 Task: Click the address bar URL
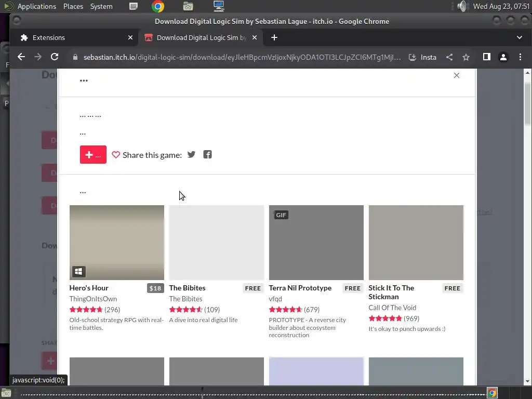coord(242,57)
